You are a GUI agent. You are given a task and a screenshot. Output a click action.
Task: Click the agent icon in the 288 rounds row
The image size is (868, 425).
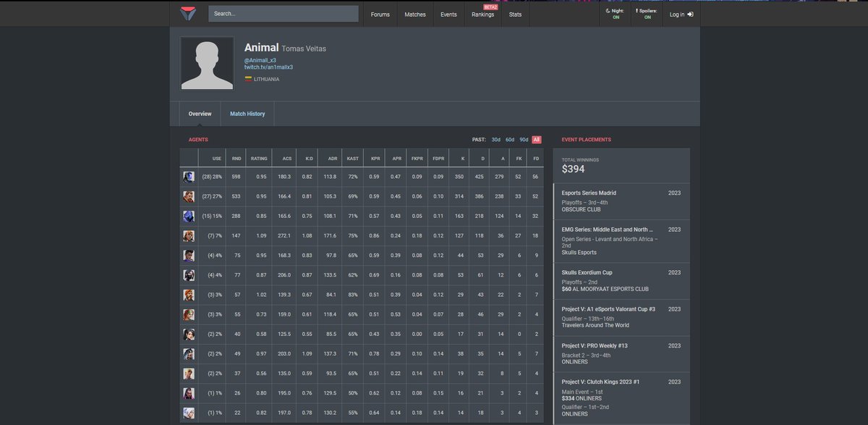click(189, 216)
